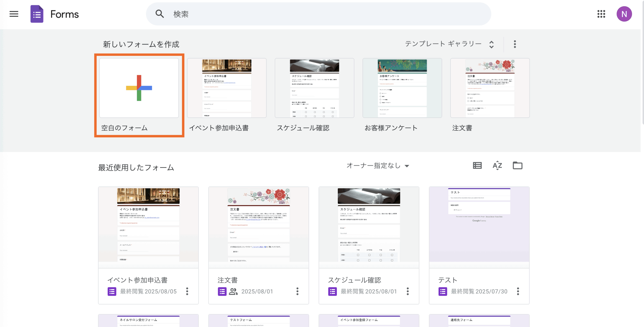This screenshot has width=644, height=327.
Task: Click the Forms icon on イベント参加申込書 card
Action: point(112,292)
